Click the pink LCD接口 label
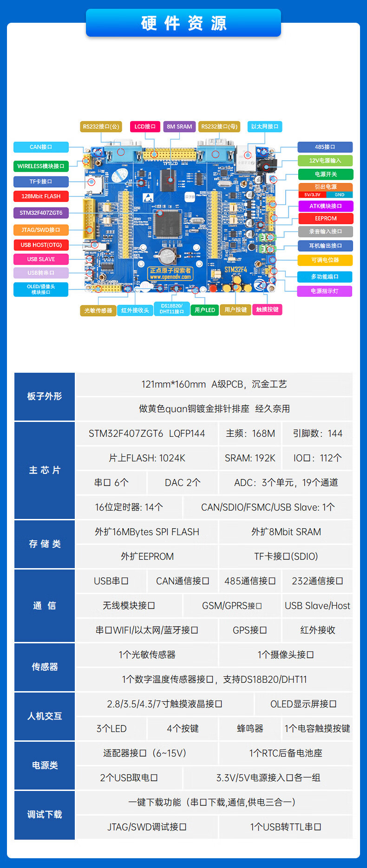The width and height of the screenshot is (367, 868). click(x=145, y=127)
